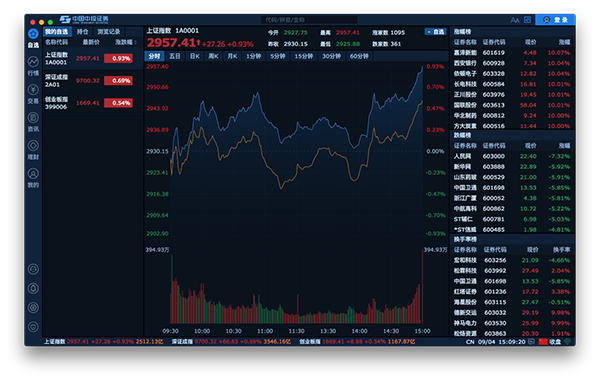This screenshot has height=381, width=600.
Task: Open stock 600529 in losers list
Action: 512,177
